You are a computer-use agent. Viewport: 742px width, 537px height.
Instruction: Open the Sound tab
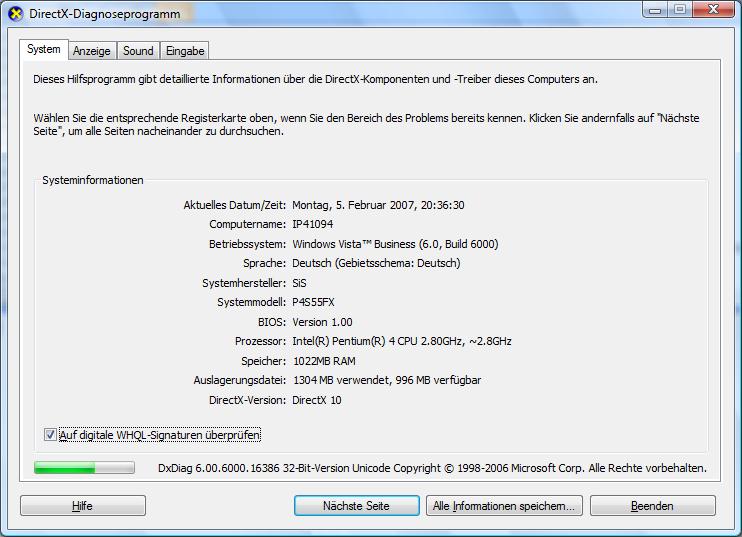(138, 51)
